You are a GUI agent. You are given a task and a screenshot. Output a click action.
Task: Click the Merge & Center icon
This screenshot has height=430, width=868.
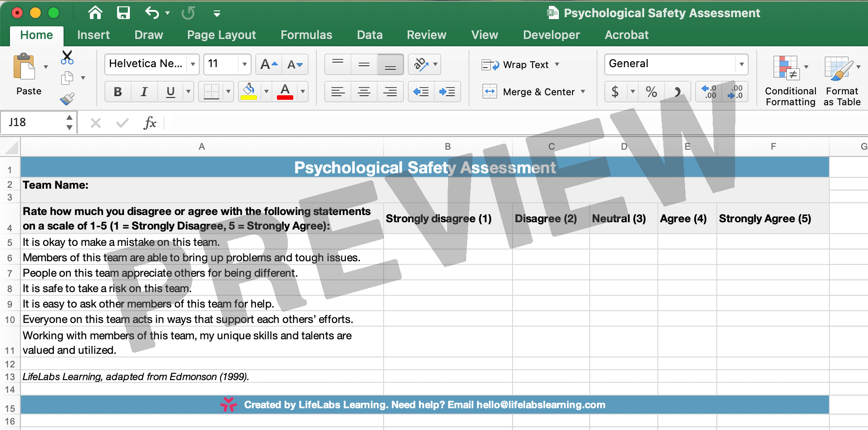click(x=490, y=92)
